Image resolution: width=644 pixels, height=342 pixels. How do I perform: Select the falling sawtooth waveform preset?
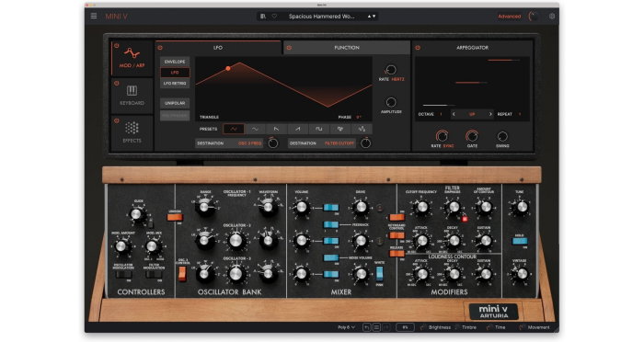pyautogui.click(x=276, y=129)
